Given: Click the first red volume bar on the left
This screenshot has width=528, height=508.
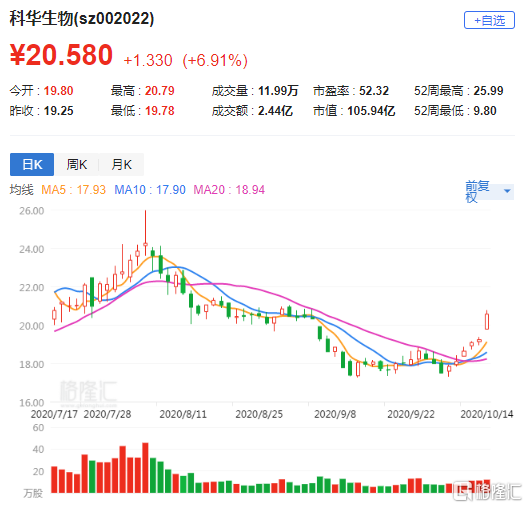Looking at the screenshot, I should pos(54,480).
